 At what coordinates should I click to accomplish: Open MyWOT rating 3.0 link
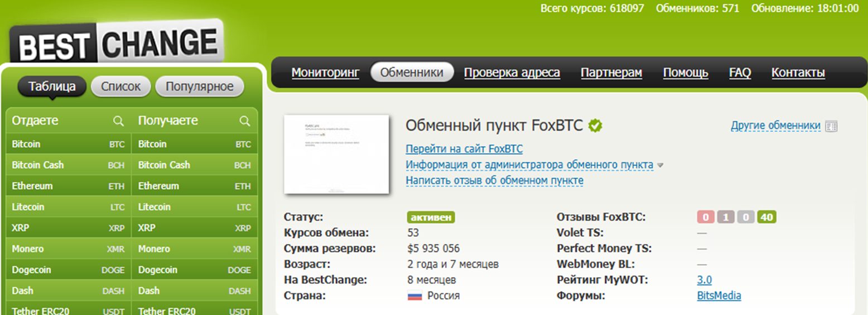click(704, 280)
